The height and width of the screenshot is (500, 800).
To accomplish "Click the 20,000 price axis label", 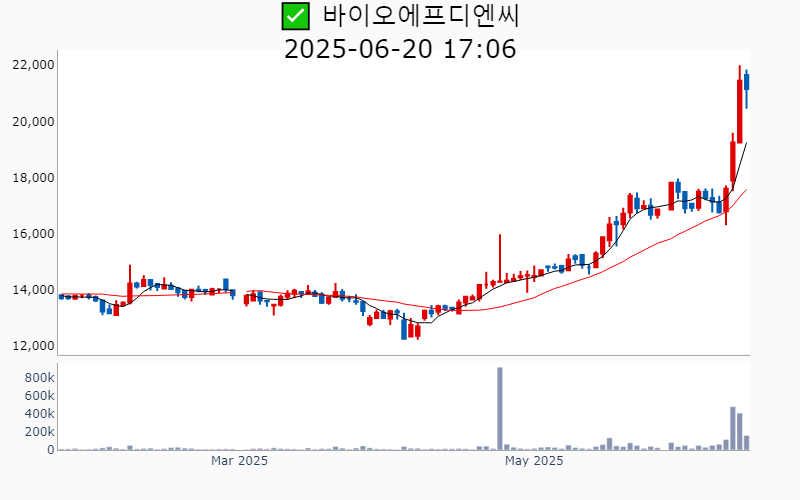I will tap(34, 121).
